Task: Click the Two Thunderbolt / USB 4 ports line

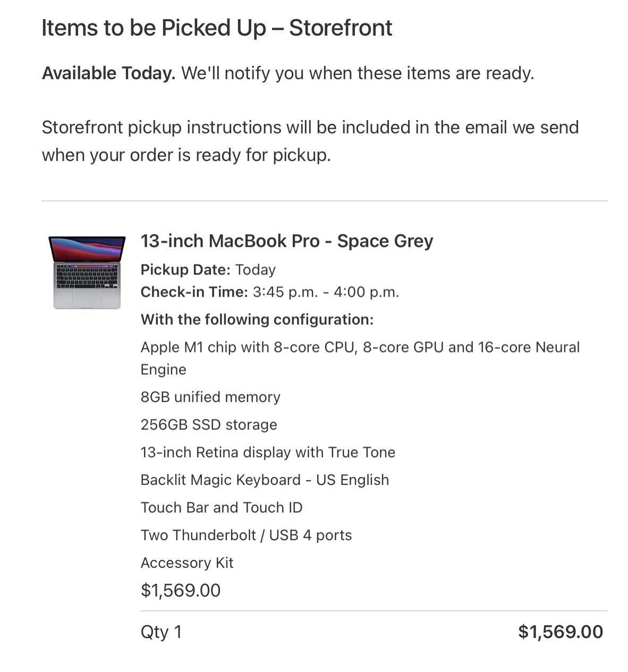Action: tap(246, 535)
